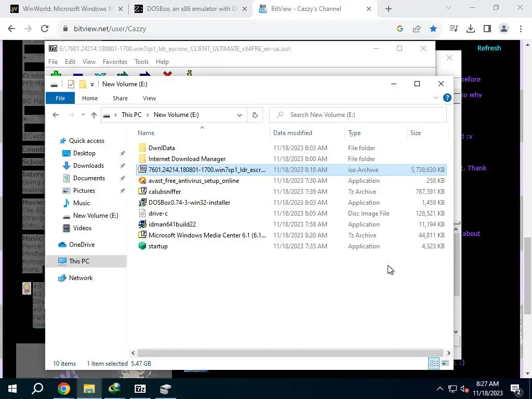Viewport: 532px width, 399px height.
Task: Open OneDrive in the navigation pane
Action: (82, 245)
